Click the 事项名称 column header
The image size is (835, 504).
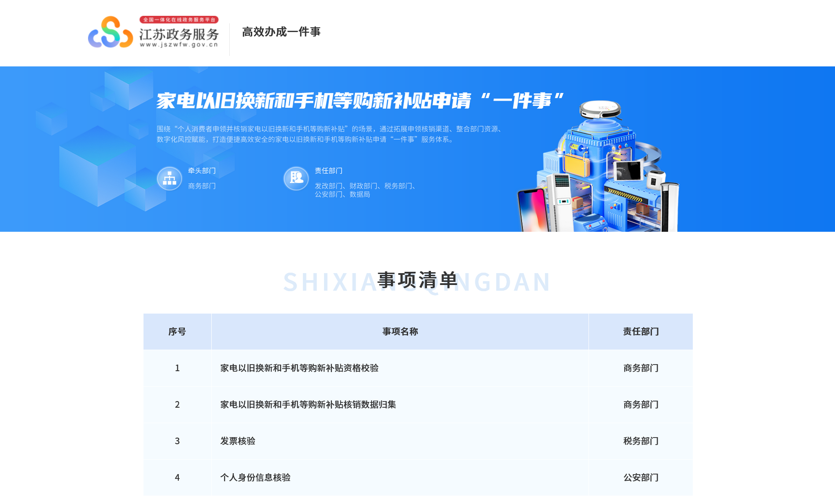(400, 332)
